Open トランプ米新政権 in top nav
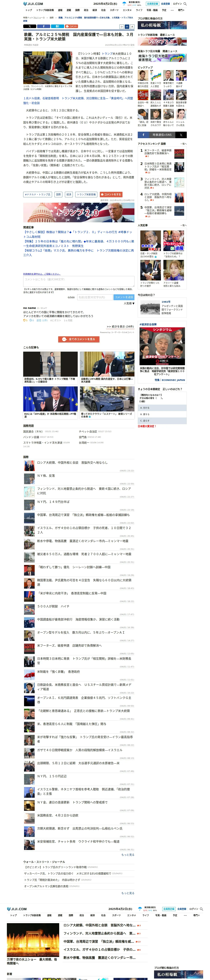The width and height of the screenshot is (210, 980). (45, 10)
